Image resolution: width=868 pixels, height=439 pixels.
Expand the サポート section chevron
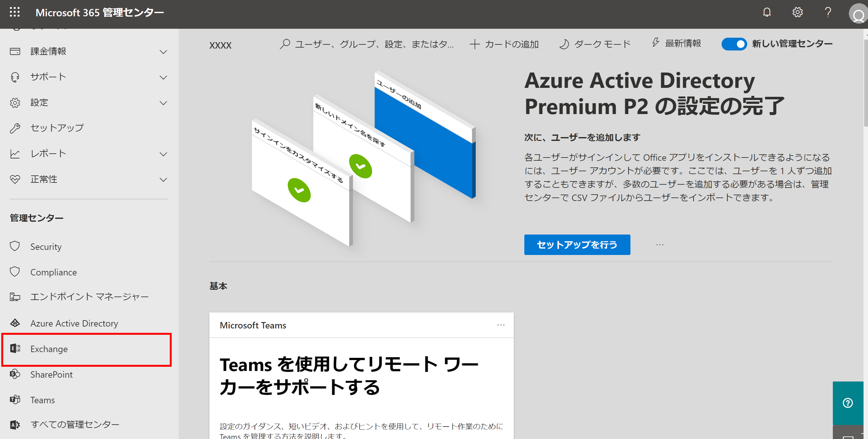point(163,77)
